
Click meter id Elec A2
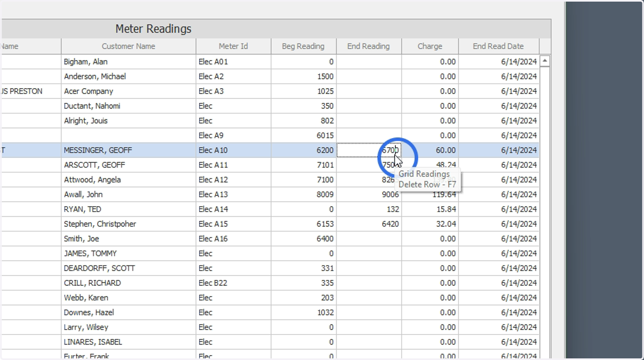[211, 76]
